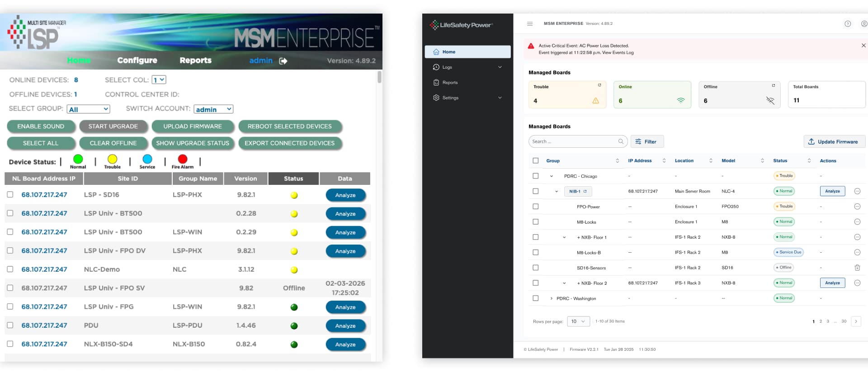The width and height of the screenshot is (868, 372).
Task: Open the NIB-1 external link chip
Action: tap(578, 191)
